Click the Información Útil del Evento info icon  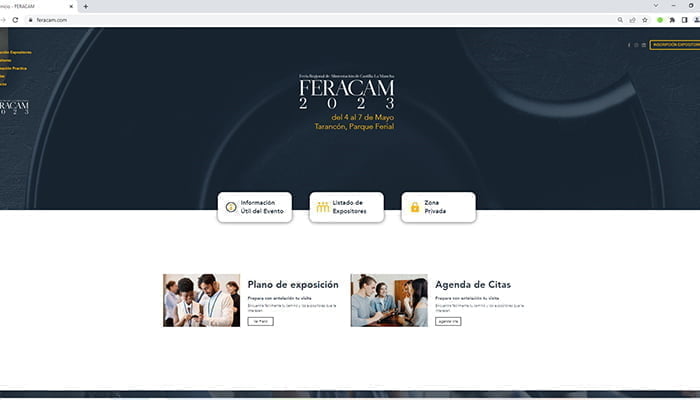click(x=231, y=207)
